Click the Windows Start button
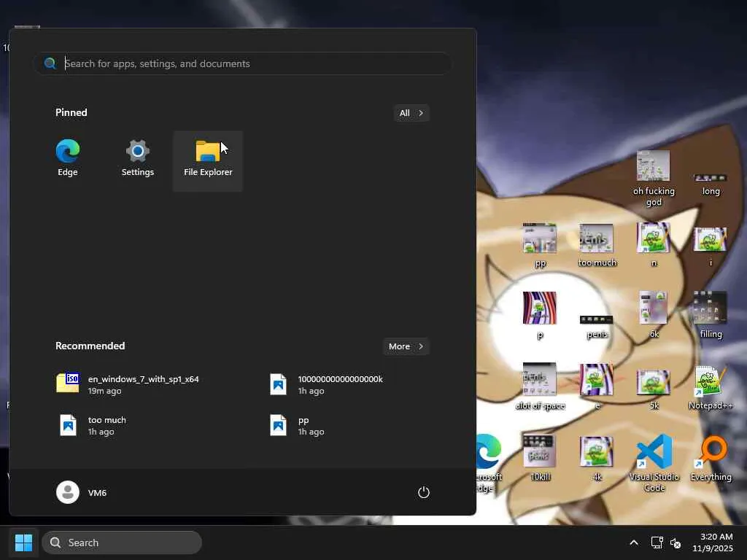Viewport: 747px width, 560px height. [23, 542]
